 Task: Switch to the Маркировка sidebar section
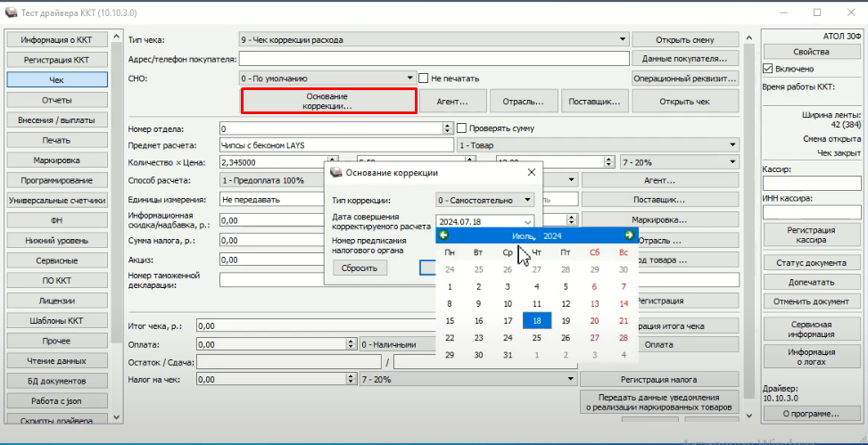coord(56,161)
